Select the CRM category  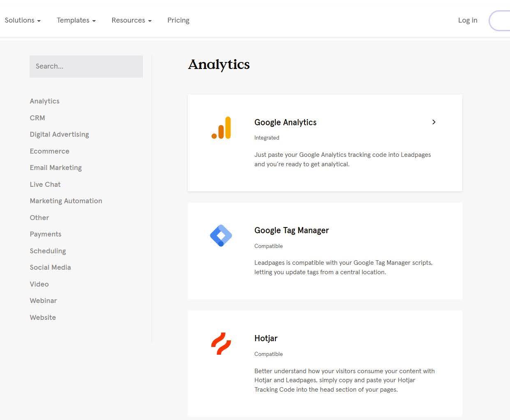[37, 118]
